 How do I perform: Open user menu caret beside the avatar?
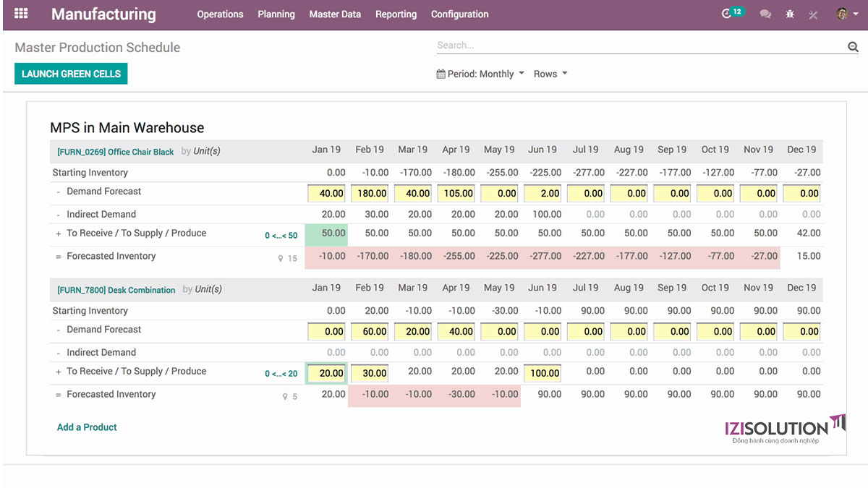(x=854, y=14)
